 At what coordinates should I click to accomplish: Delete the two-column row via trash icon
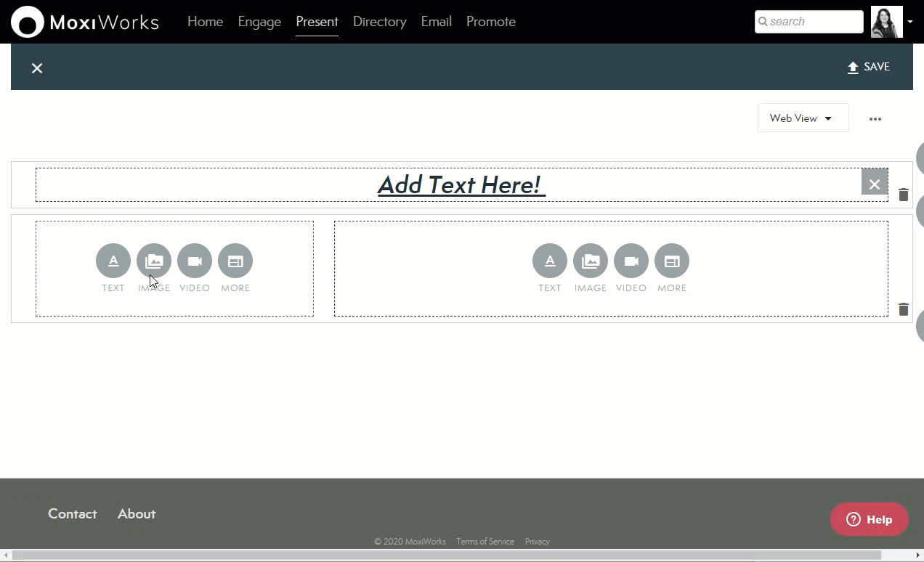pyautogui.click(x=903, y=309)
